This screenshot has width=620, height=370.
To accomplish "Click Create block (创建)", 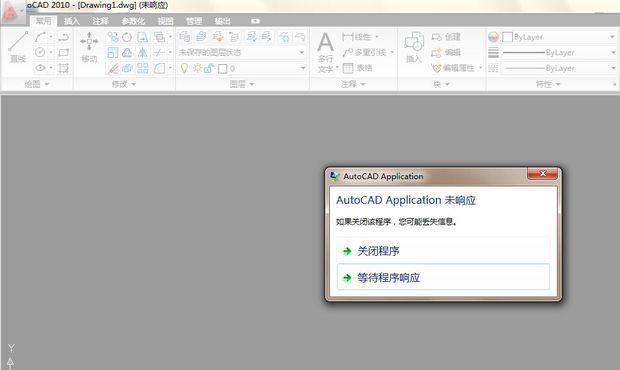I will click(x=446, y=37).
